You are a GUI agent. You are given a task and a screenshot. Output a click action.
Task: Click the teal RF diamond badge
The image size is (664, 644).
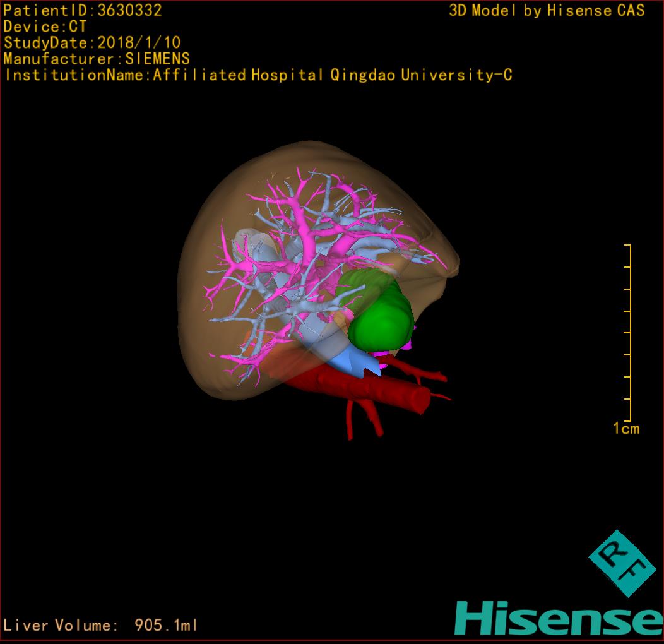click(x=622, y=564)
